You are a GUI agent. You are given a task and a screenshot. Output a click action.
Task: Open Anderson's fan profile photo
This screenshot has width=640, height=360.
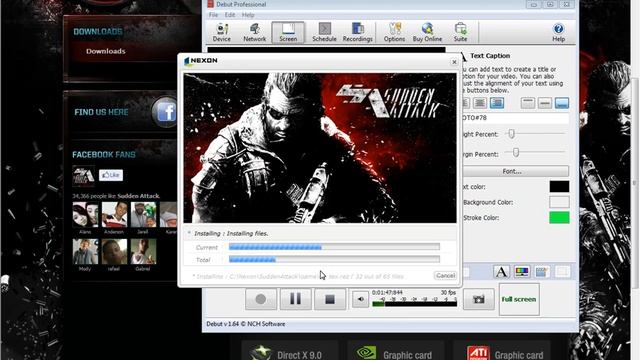(x=114, y=214)
